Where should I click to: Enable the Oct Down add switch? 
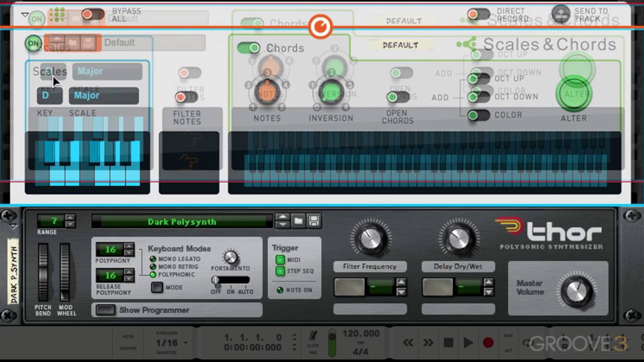click(478, 97)
